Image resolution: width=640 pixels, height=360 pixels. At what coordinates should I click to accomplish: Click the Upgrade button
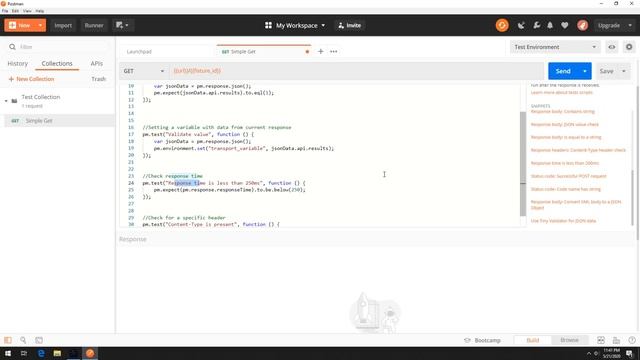click(x=609, y=25)
